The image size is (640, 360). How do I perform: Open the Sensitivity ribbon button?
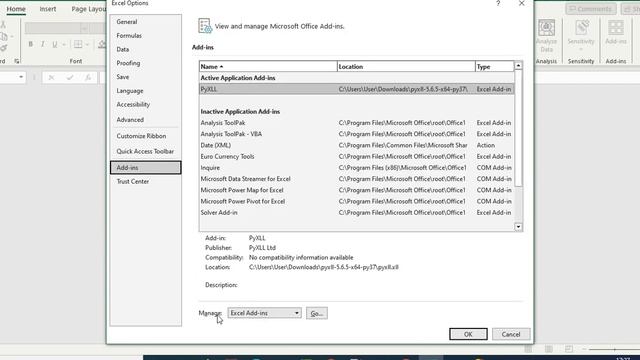[x=581, y=36]
